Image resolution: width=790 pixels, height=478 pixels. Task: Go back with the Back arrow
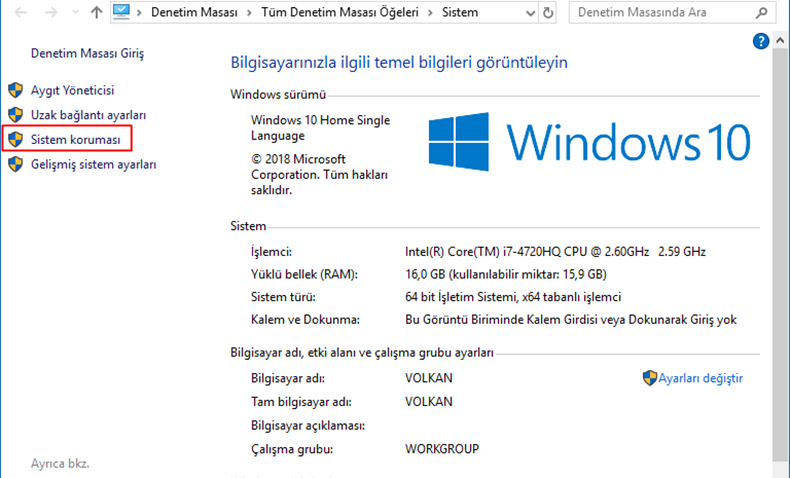click(21, 12)
